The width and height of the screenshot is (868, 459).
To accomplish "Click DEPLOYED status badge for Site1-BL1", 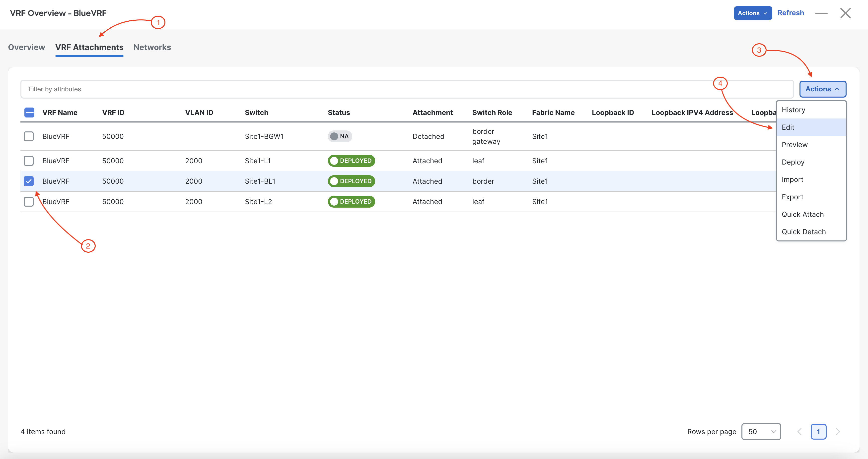I will click(x=351, y=181).
